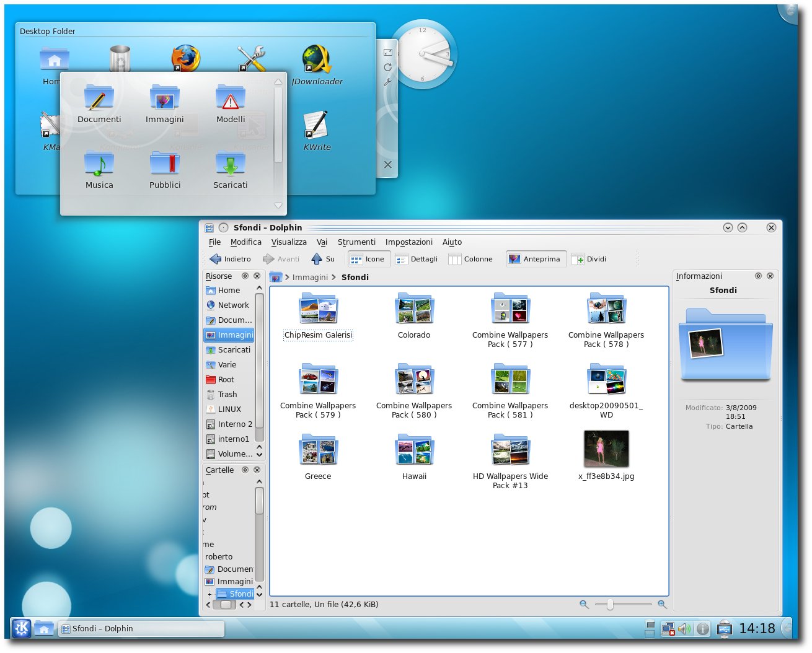The height and width of the screenshot is (653, 812).
Task: Click the zoom out magnifier icon
Action: pos(584,605)
